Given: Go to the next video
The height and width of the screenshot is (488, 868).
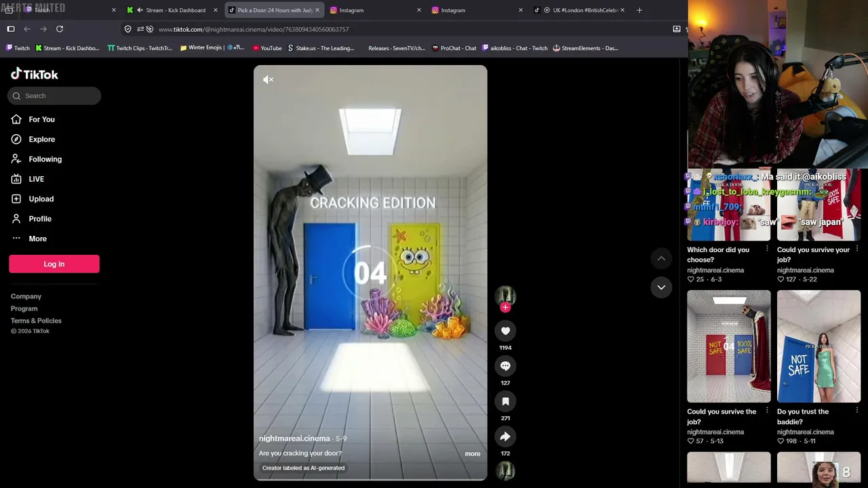Looking at the screenshot, I should point(661,287).
